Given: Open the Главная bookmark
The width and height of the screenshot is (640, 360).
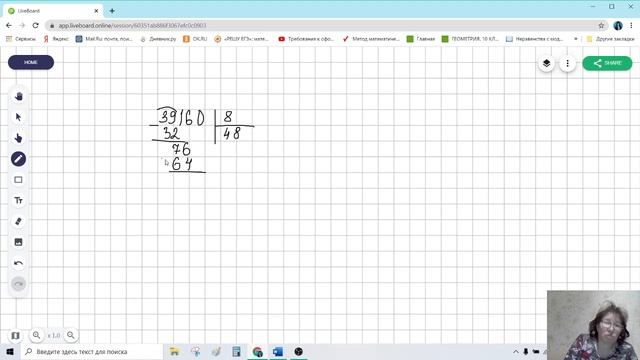Looking at the screenshot, I should click(x=421, y=39).
